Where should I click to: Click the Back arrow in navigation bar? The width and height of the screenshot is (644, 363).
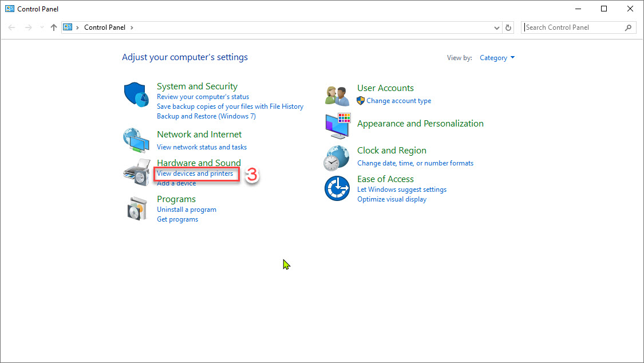[11, 27]
